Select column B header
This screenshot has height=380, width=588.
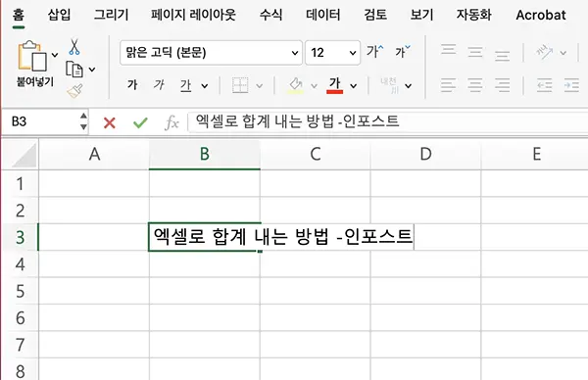(205, 154)
